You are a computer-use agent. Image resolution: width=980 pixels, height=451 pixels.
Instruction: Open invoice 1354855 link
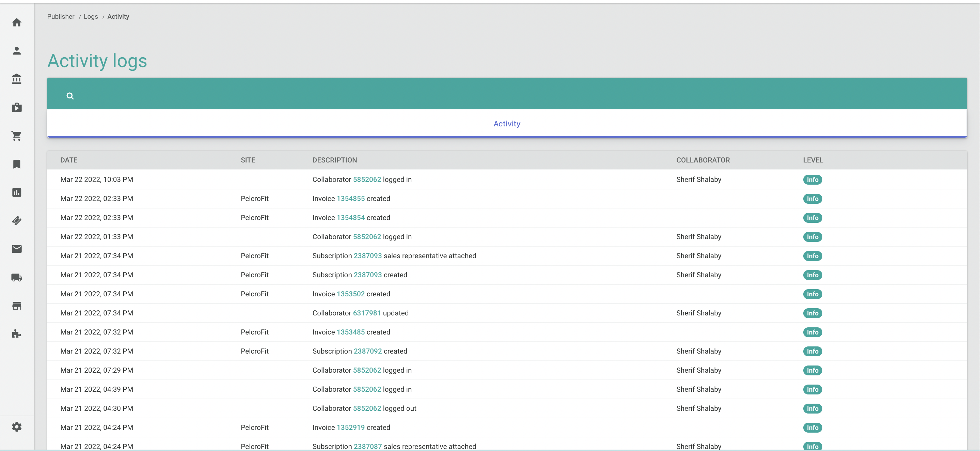coord(350,199)
